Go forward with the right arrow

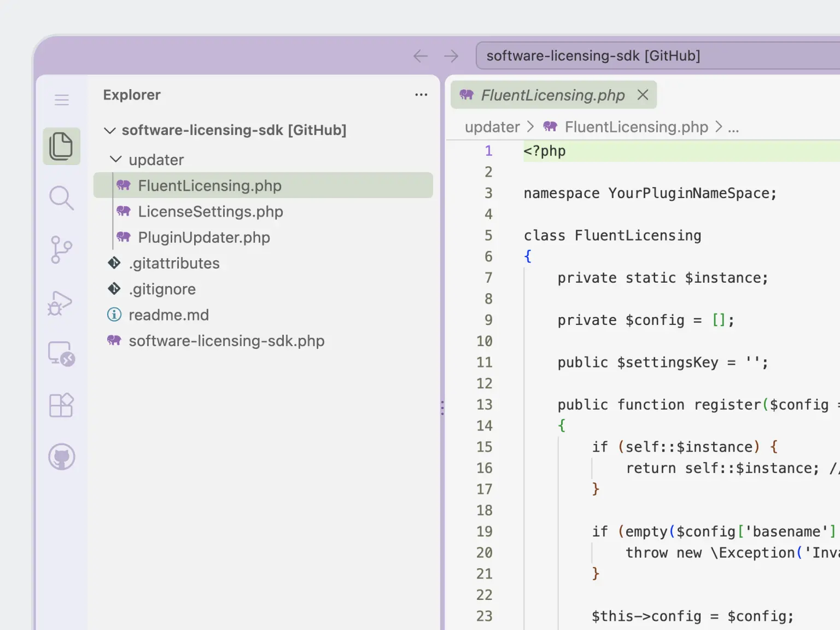coord(451,56)
